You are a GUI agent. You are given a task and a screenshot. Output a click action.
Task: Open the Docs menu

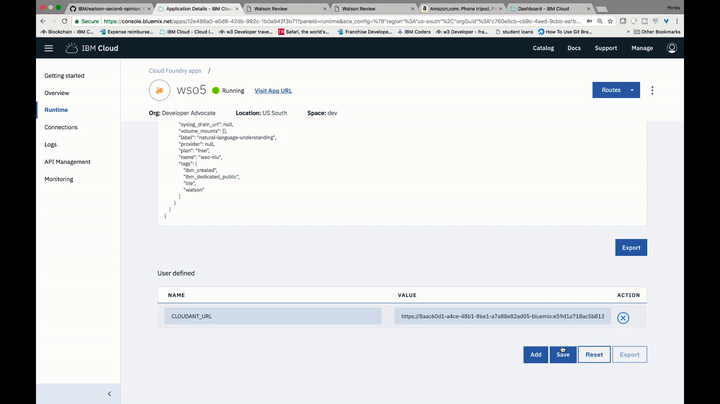click(x=574, y=48)
